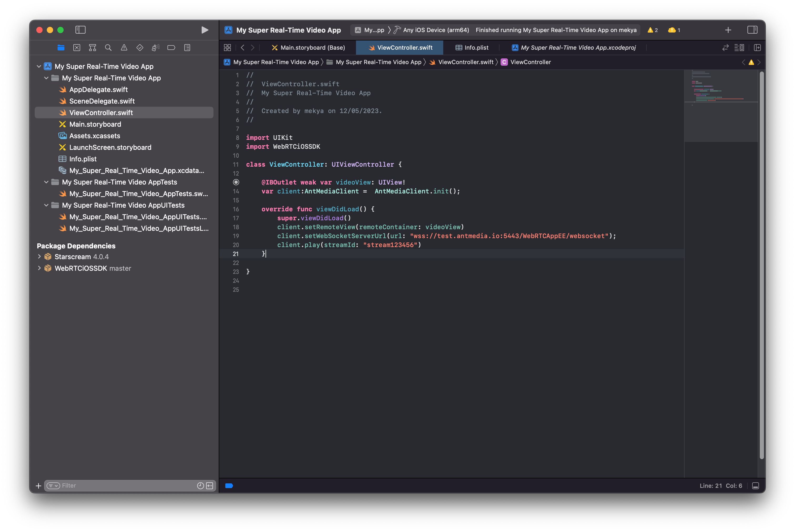Open the Source Control navigator

coord(77,48)
